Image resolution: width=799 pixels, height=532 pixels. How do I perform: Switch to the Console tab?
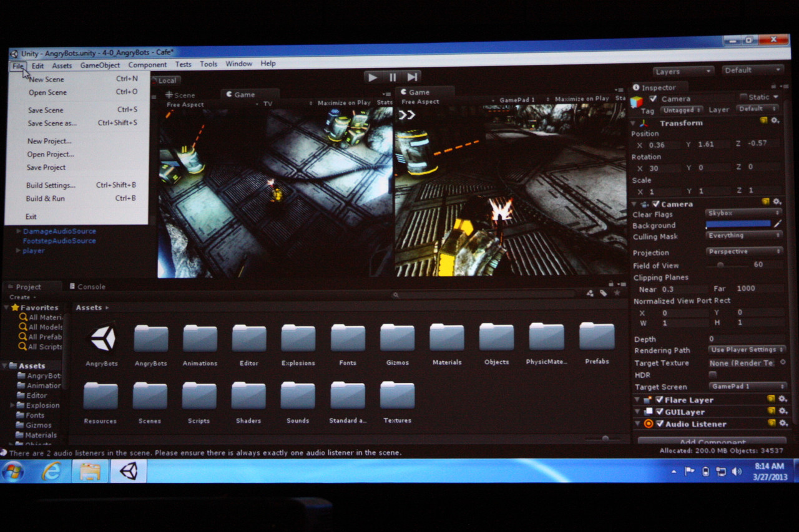87,287
